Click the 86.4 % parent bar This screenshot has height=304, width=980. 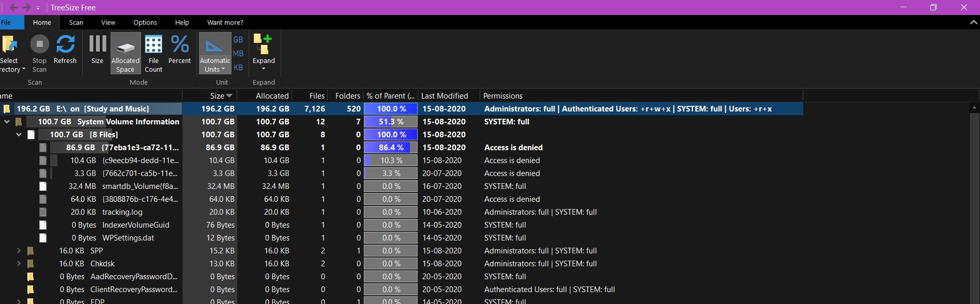(x=391, y=148)
